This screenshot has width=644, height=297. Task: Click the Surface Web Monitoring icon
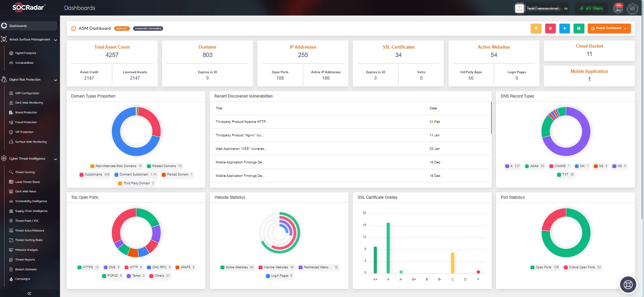coord(11,142)
